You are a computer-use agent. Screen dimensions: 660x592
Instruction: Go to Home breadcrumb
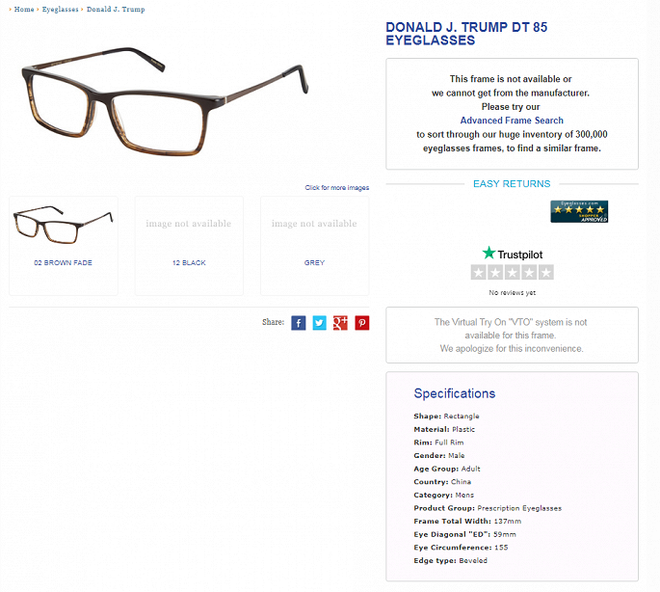24,9
